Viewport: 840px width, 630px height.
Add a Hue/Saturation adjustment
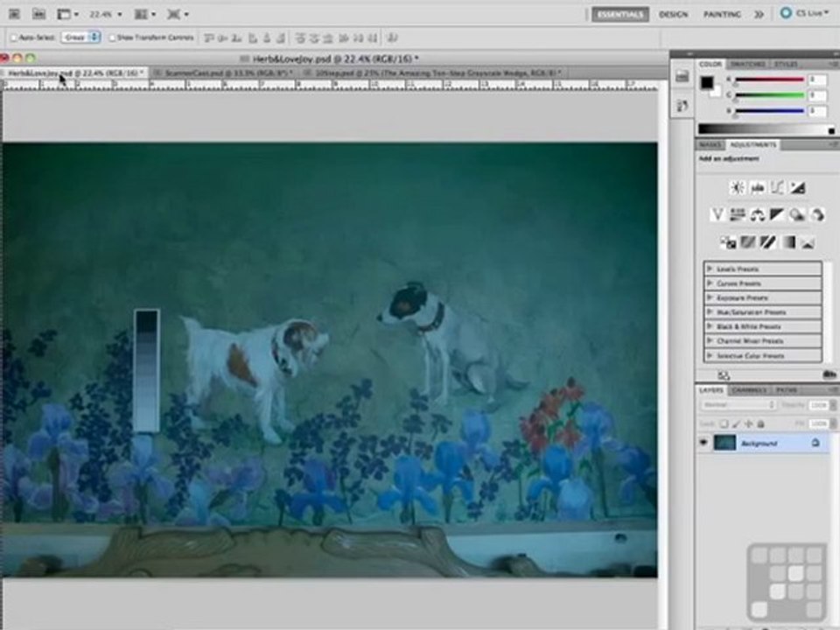point(737,215)
